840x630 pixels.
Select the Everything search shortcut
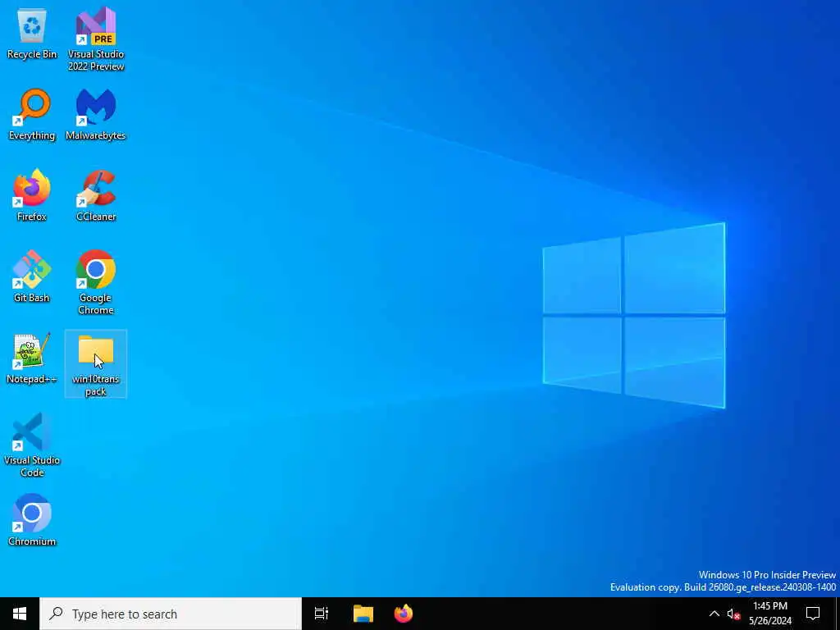pos(32,114)
